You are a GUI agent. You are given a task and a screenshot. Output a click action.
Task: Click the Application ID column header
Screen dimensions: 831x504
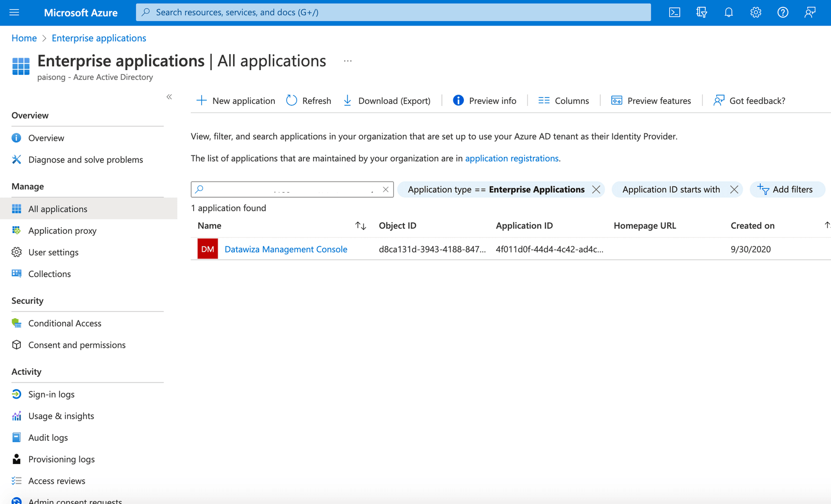point(524,226)
